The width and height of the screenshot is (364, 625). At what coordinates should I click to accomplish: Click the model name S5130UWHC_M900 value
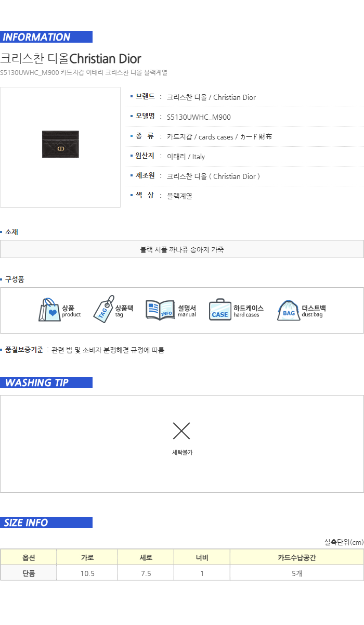[x=199, y=117]
